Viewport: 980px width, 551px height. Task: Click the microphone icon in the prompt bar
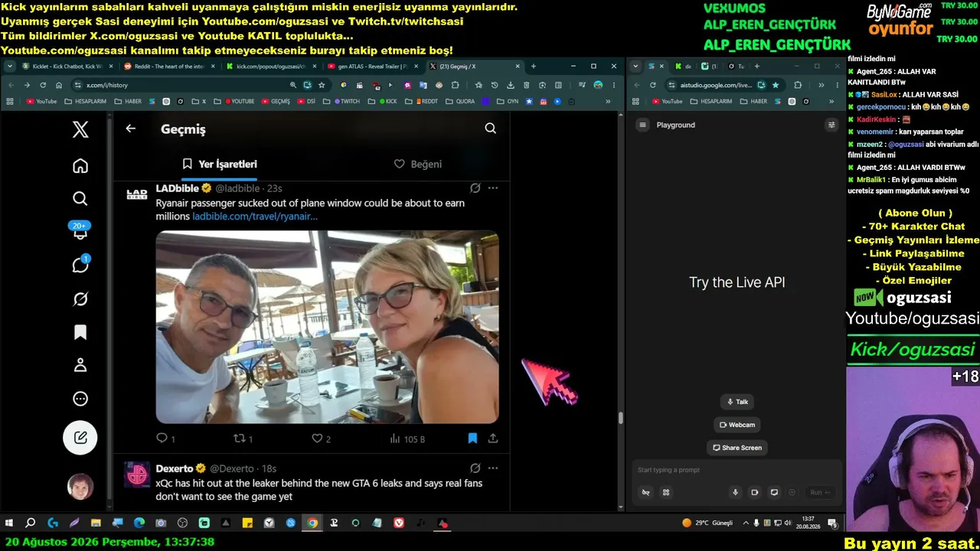[735, 492]
